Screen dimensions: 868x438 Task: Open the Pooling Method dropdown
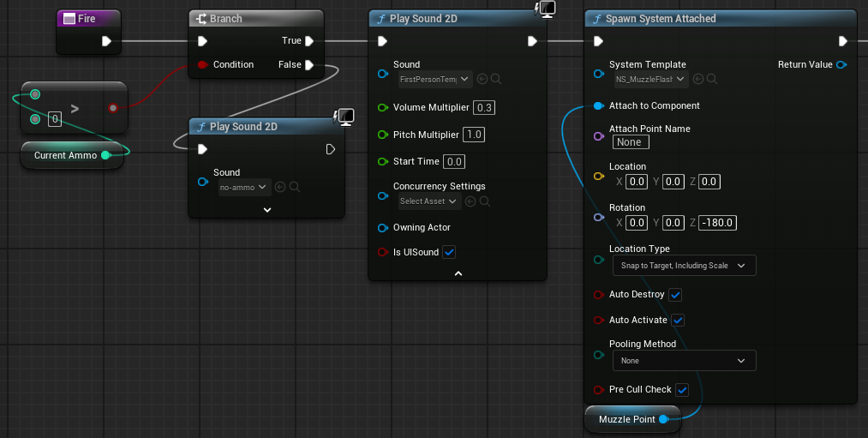(x=685, y=361)
